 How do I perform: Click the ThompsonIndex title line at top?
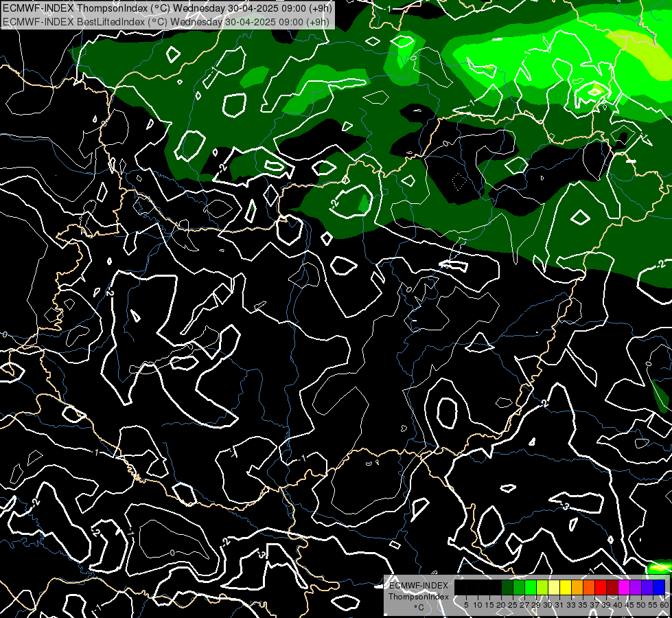click(167, 8)
